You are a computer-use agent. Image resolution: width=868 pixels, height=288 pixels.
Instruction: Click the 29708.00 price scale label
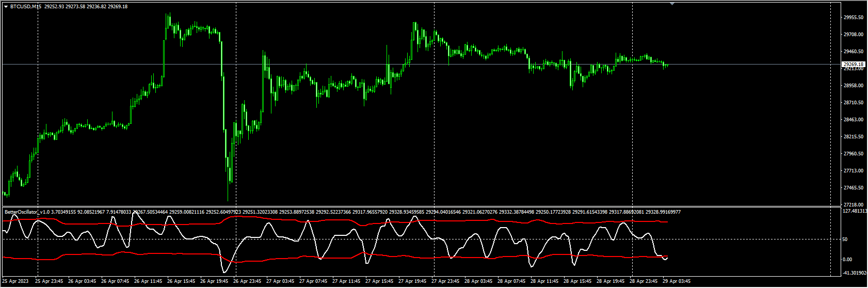[853, 34]
